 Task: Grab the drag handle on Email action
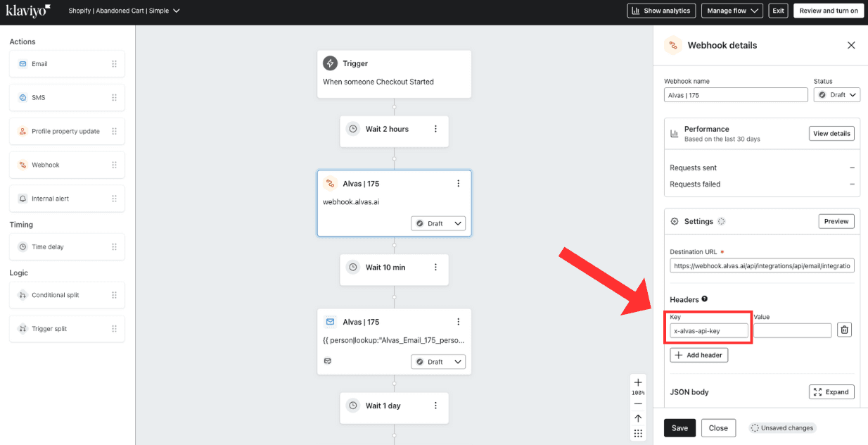pos(114,64)
